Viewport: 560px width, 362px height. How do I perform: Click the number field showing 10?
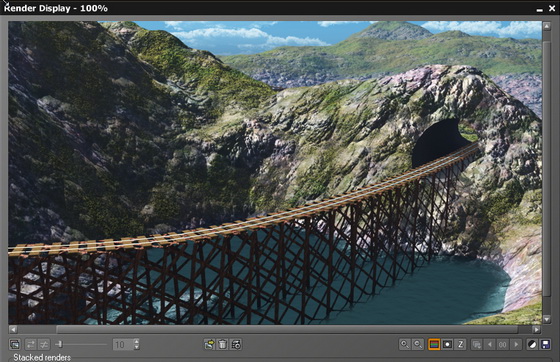point(123,345)
